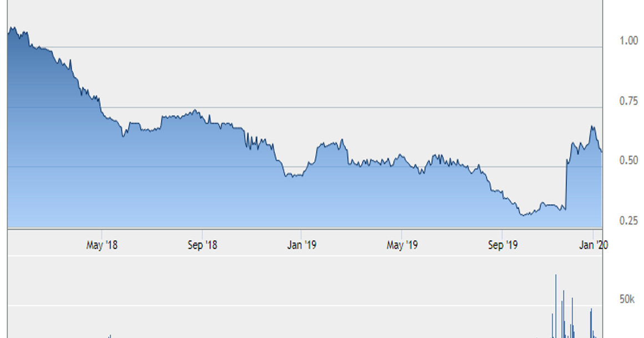Image resolution: width=644 pixels, height=338 pixels.
Task: Click the Jan '19 date label
Action: click(301, 245)
